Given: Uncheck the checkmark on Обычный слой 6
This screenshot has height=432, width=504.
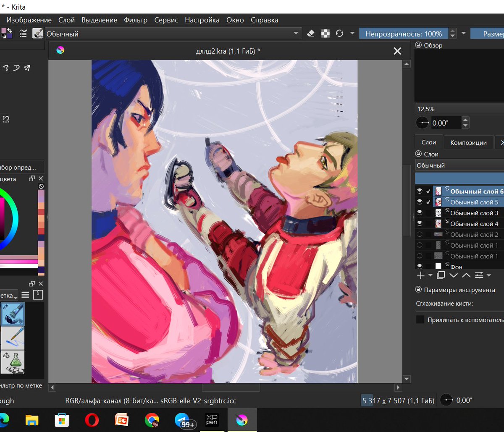Looking at the screenshot, I should click(428, 191).
